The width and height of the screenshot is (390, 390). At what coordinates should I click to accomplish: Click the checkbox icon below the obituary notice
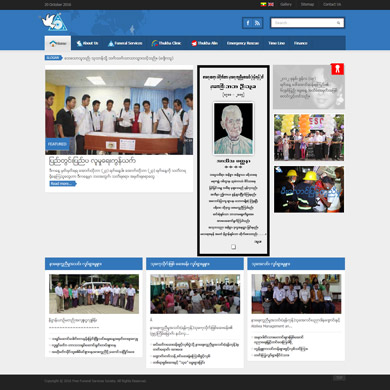[233, 247]
